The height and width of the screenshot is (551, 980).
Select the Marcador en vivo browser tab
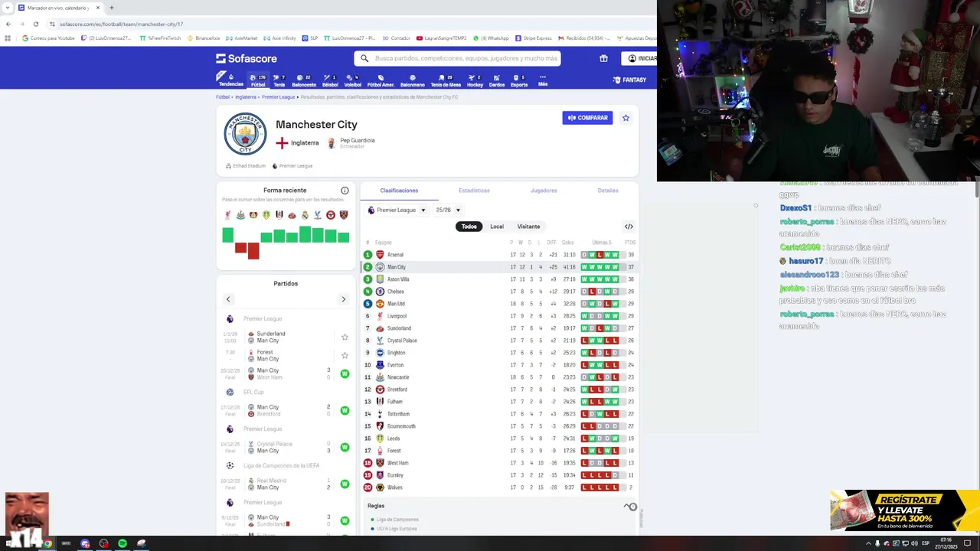pos(59,8)
